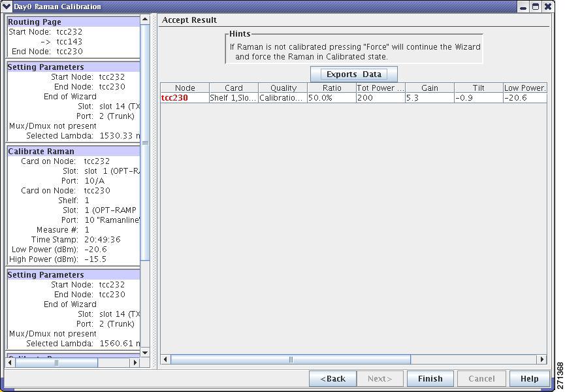565x392 pixels.
Task: Click Selected Lambda 1530.33 value
Action: 120,136
